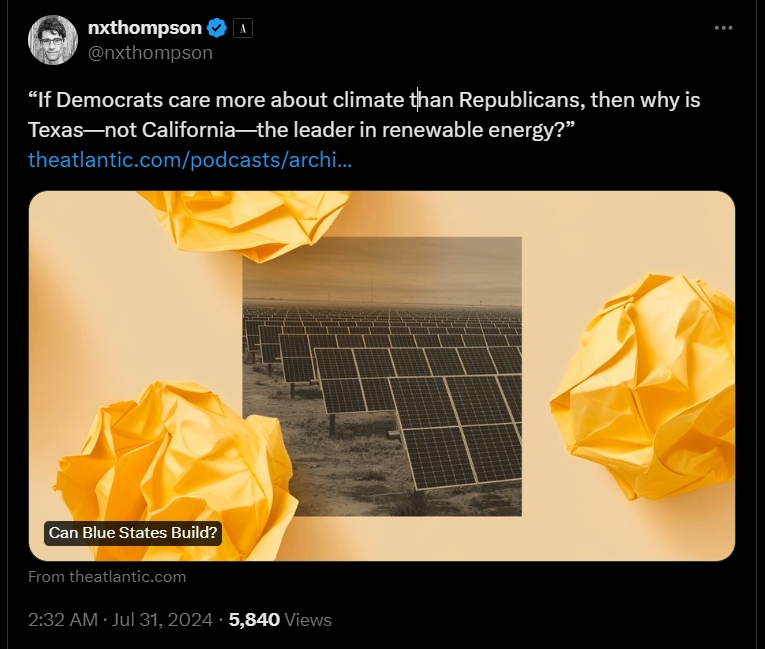This screenshot has width=765, height=649.
Task: Open the theatlantic.com/podcasts link
Action: pyautogui.click(x=189, y=159)
